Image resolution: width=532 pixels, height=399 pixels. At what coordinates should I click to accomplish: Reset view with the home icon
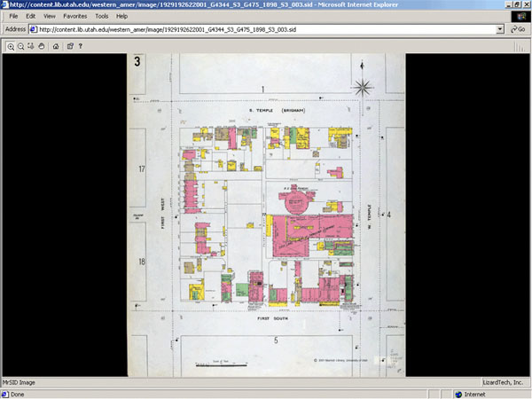(55, 45)
